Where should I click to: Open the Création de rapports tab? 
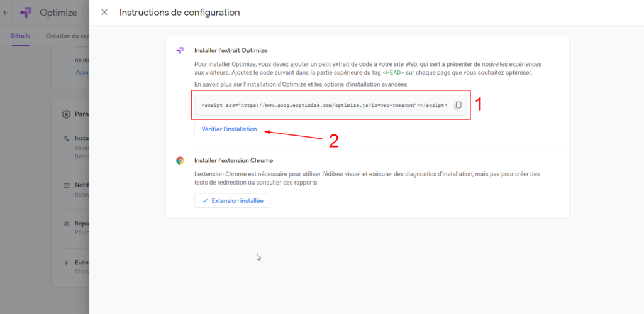[67, 36]
